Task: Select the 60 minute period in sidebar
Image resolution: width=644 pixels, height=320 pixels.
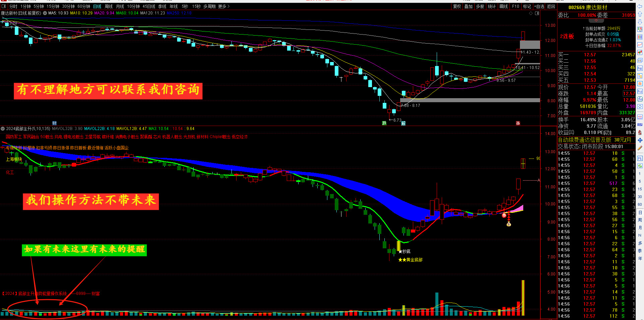Action: 640,204
